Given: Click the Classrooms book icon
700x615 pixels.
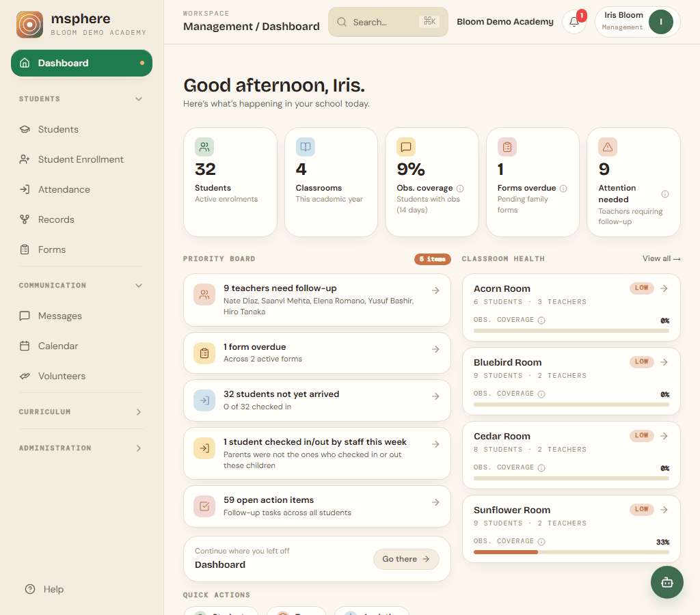Looking at the screenshot, I should point(306,147).
